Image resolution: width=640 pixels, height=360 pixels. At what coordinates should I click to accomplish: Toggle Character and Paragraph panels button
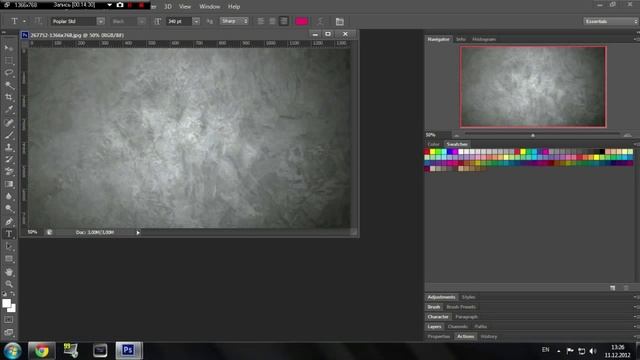(x=340, y=21)
